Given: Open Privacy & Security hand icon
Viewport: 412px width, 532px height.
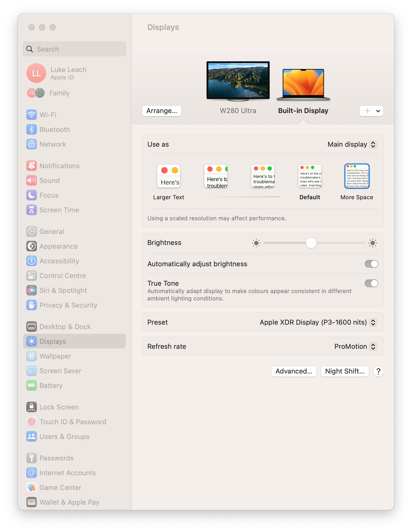Looking at the screenshot, I should (x=32, y=305).
